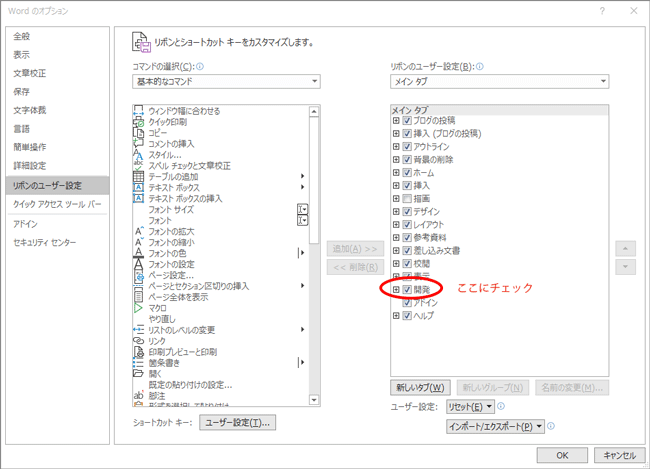This screenshot has width=650, height=469.
Task: Click the Link chain icon
Action: 138,340
